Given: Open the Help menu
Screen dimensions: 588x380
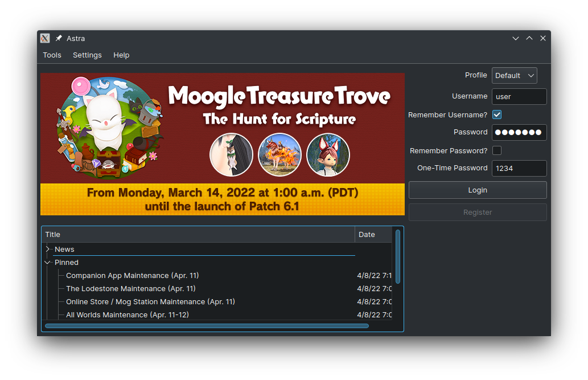Looking at the screenshot, I should pyautogui.click(x=121, y=55).
